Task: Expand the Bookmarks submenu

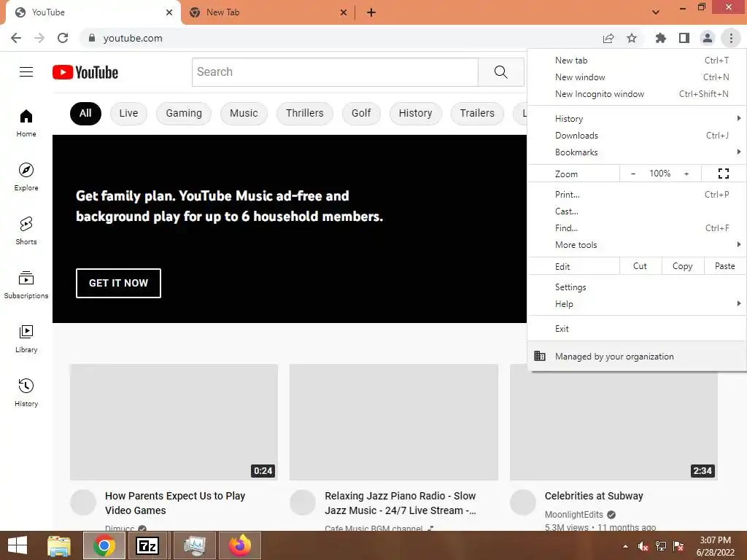Action: tap(637, 152)
